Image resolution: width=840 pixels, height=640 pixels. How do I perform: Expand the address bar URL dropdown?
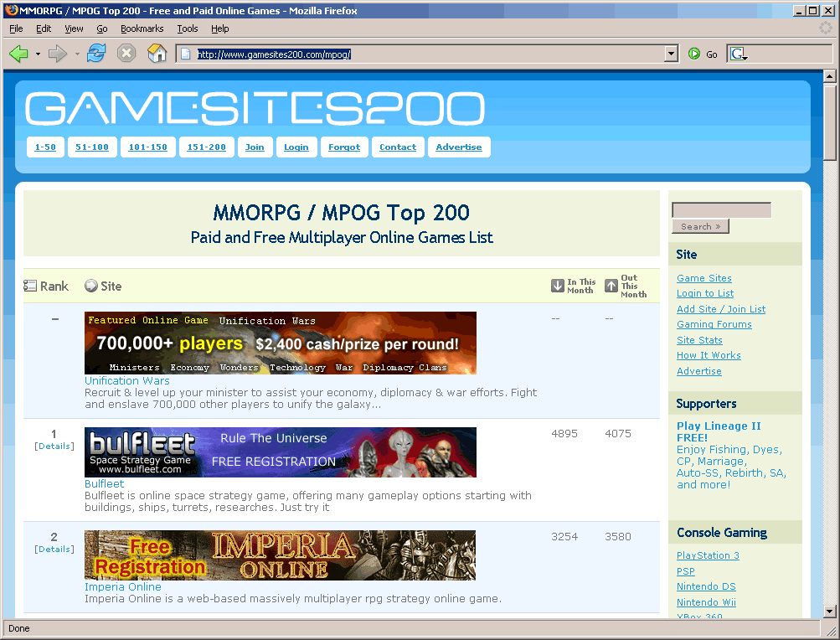pos(670,54)
